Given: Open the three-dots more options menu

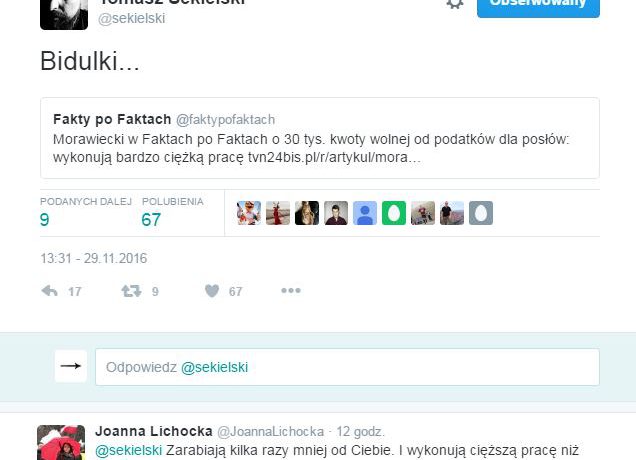Looking at the screenshot, I should [x=291, y=290].
